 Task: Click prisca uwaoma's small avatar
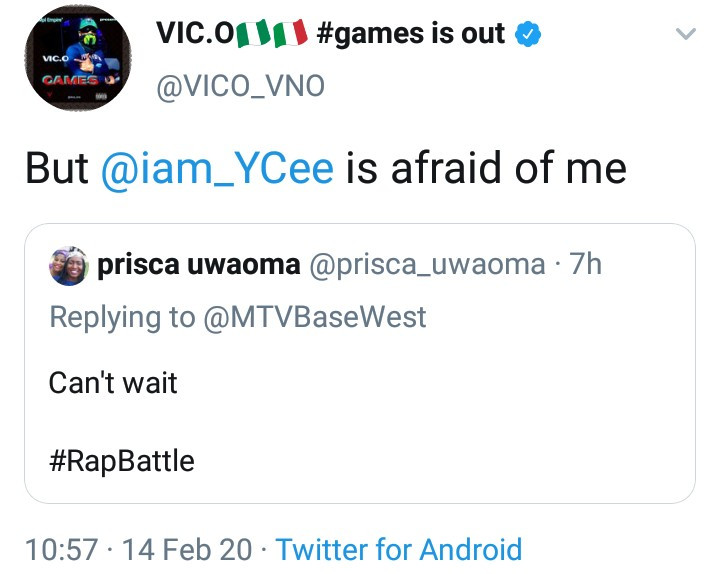click(x=69, y=265)
